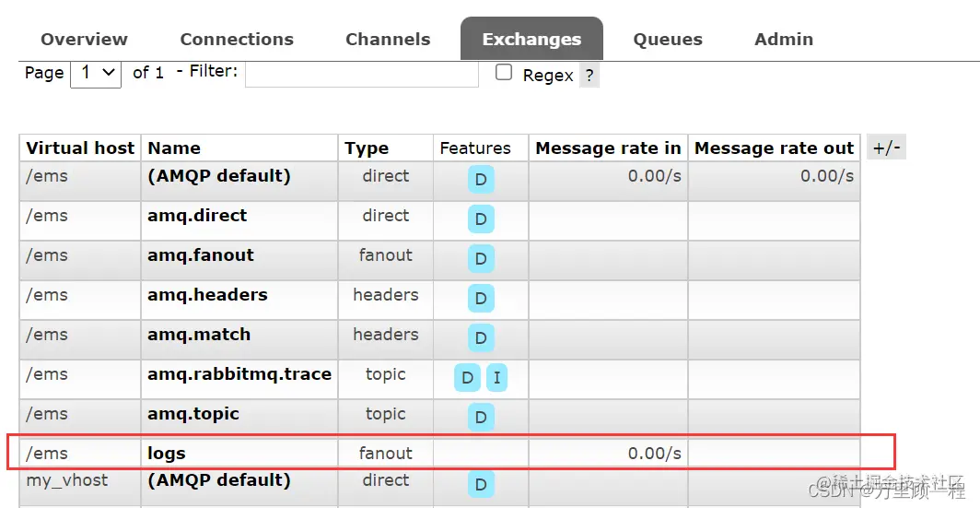Click durable D badge for amq.match
Screen dimensions: 980x508
tap(481, 338)
